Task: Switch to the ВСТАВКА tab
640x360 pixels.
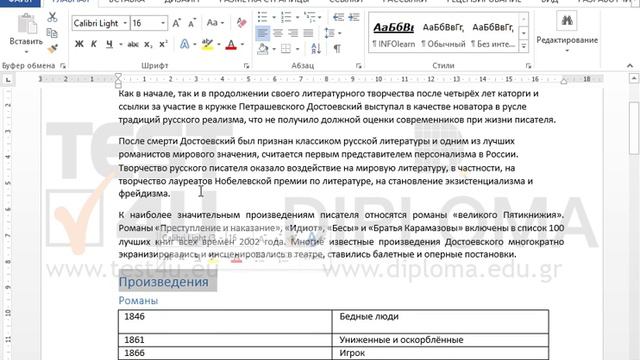Action: click(127, 1)
